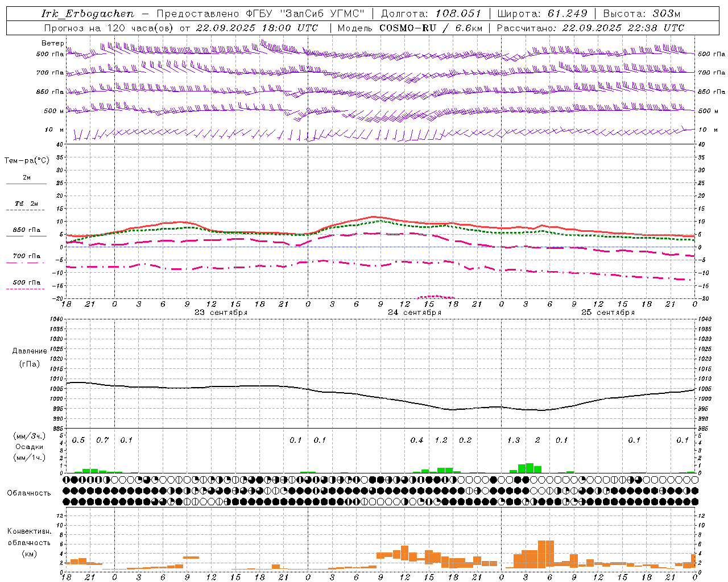Click the '23 сентября' date label
This screenshot has height=582, width=728.
click(221, 313)
